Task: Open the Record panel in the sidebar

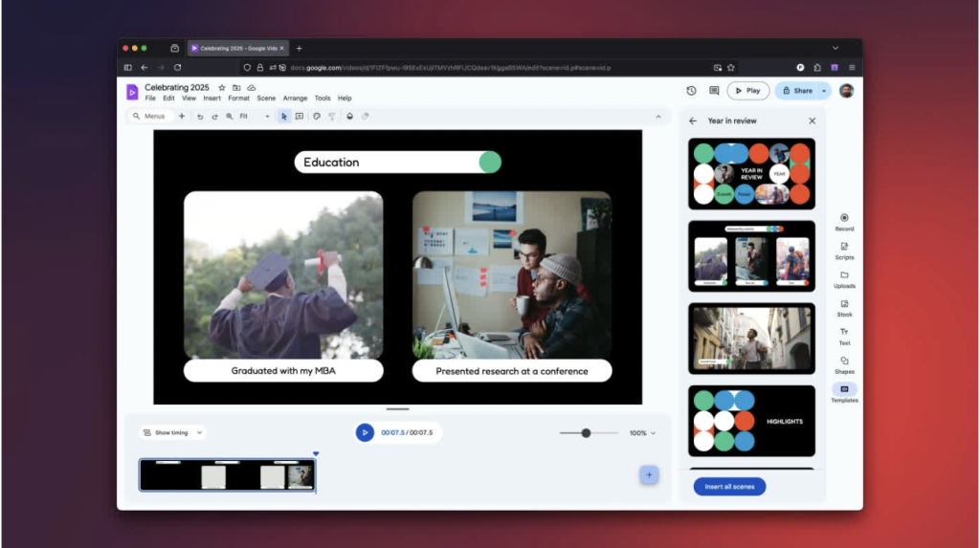Action: coord(844,221)
